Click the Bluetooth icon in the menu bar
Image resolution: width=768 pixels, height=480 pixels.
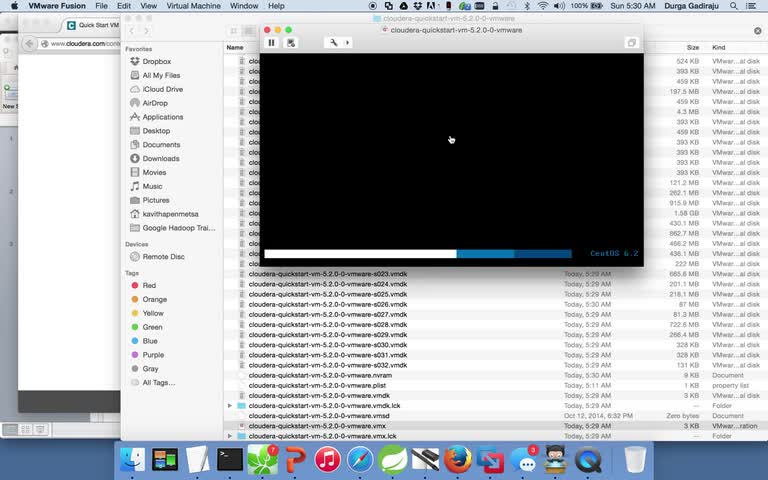click(527, 6)
